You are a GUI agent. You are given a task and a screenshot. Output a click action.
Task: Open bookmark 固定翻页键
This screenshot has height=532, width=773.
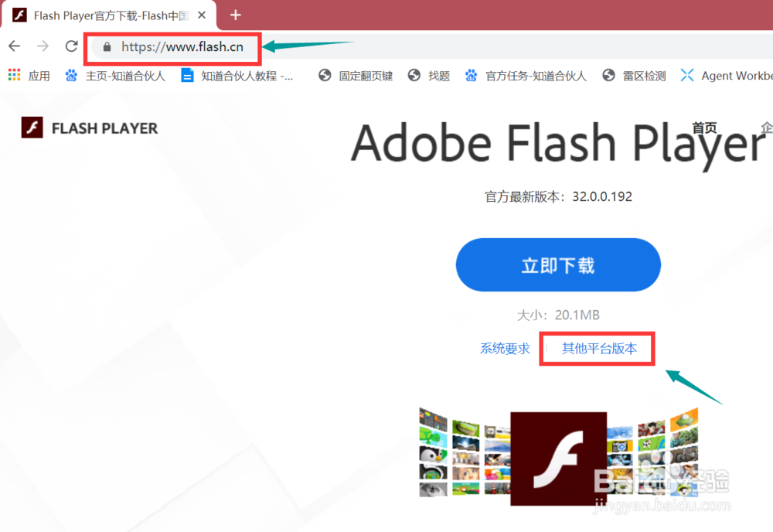click(x=356, y=76)
